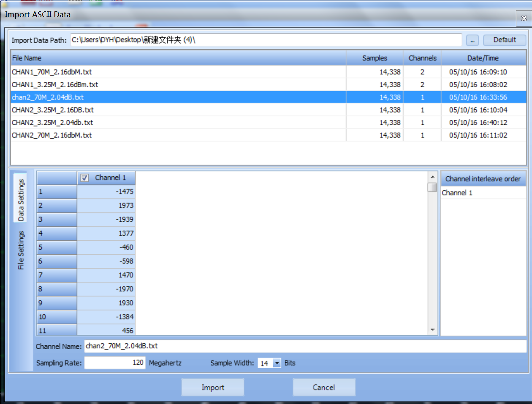Click the data preview scrollbar thumb

point(432,187)
